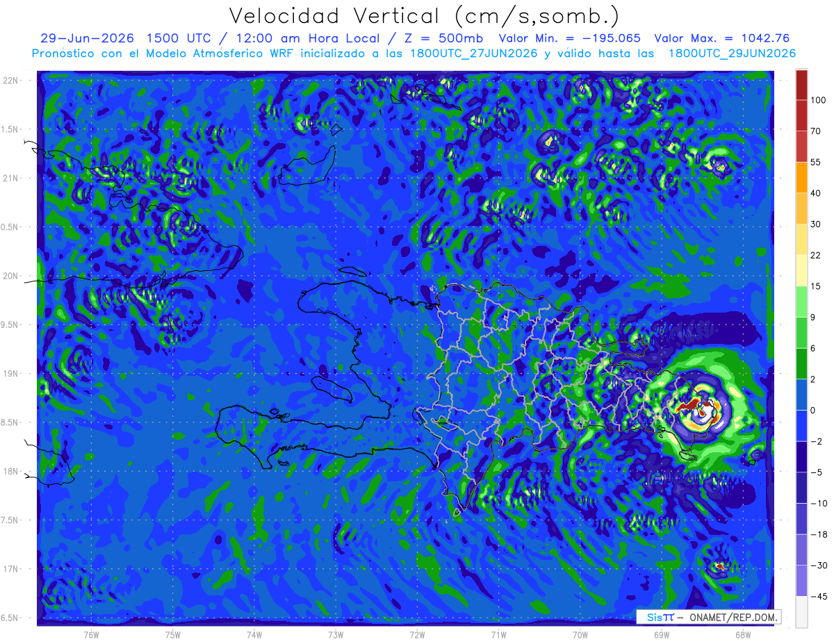
Task: Pick the lavender swatch between -45 and -30
Action: [x=801, y=580]
